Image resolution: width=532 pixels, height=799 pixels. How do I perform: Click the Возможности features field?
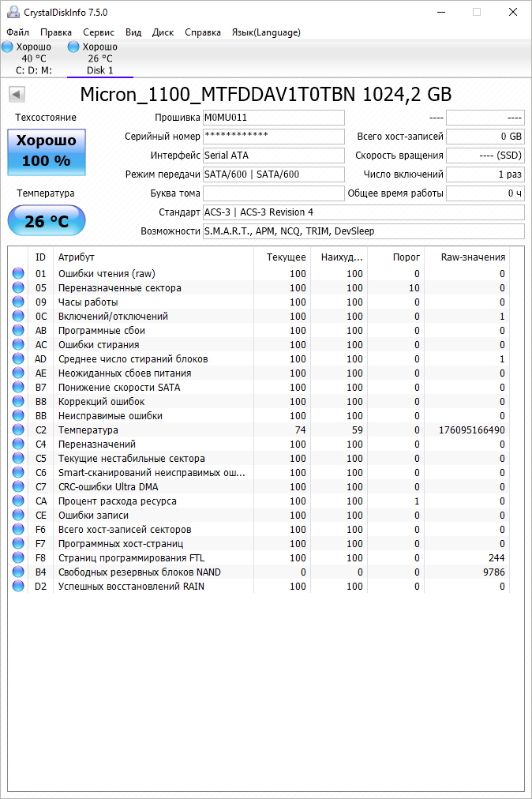tap(363, 231)
